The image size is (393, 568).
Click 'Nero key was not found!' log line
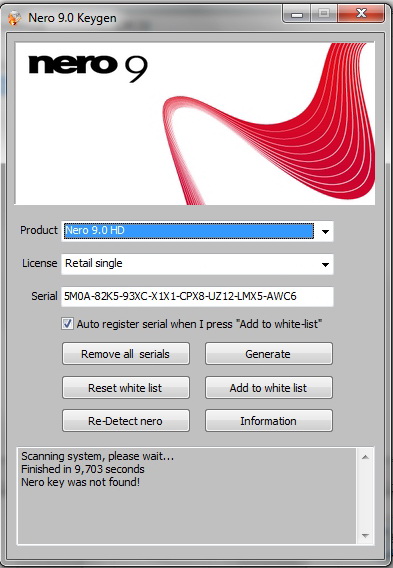point(80,482)
